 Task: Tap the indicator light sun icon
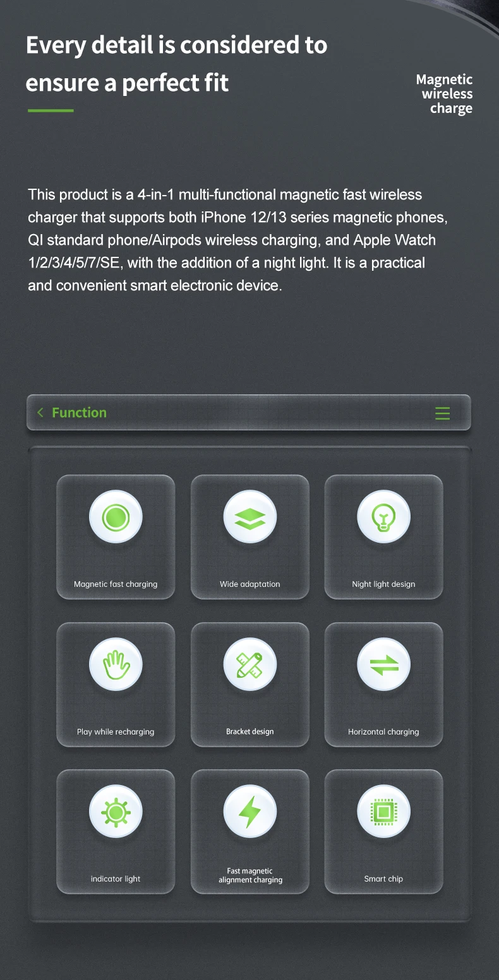click(x=116, y=812)
